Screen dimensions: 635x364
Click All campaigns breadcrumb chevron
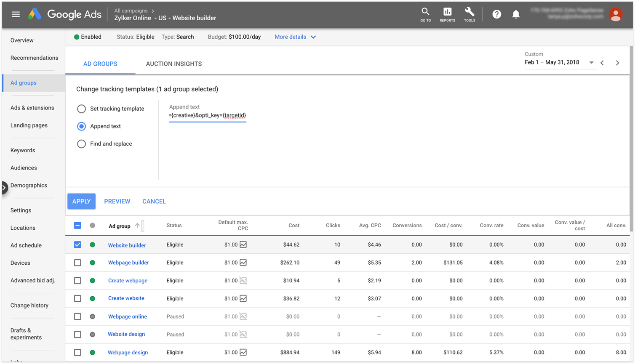[152, 11]
